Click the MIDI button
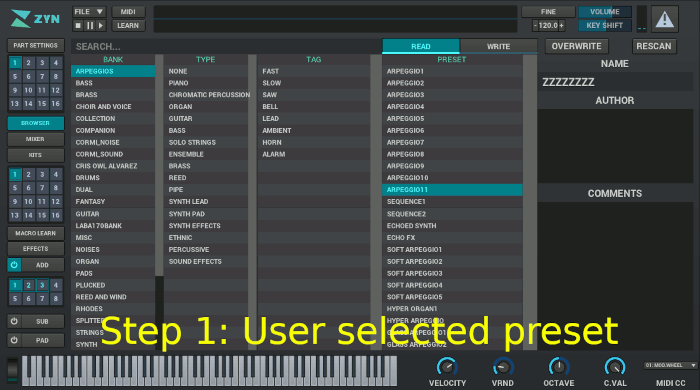 pyautogui.click(x=128, y=12)
